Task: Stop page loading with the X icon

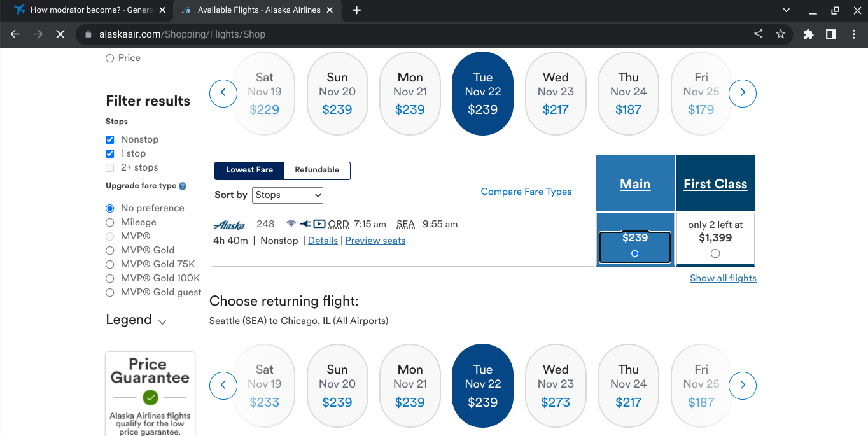Action: pos(60,34)
